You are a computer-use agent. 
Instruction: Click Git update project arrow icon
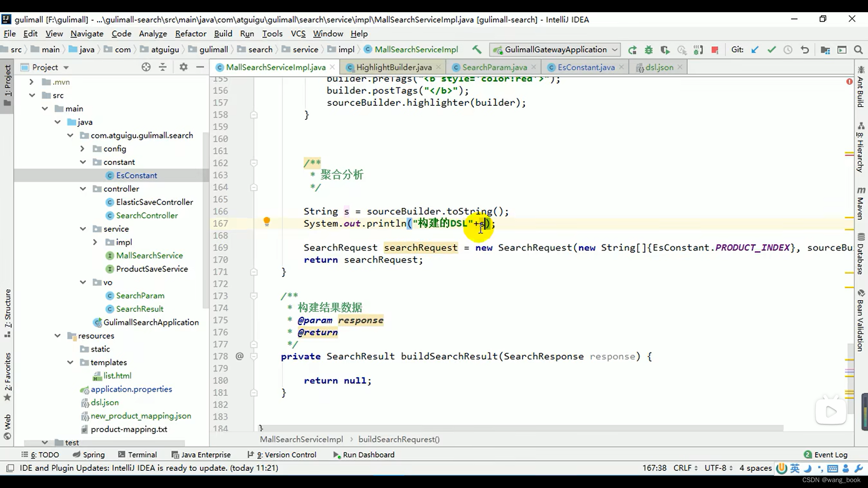coord(755,50)
